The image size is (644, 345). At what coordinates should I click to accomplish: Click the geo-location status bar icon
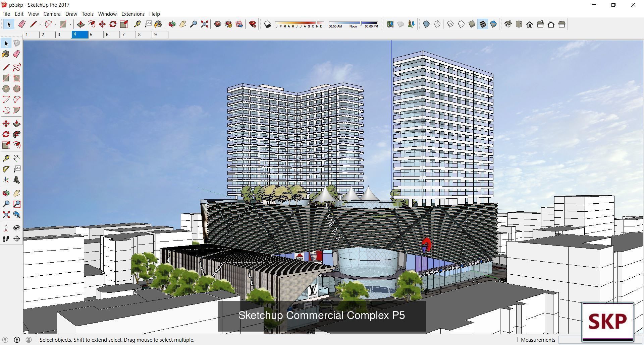click(x=5, y=340)
